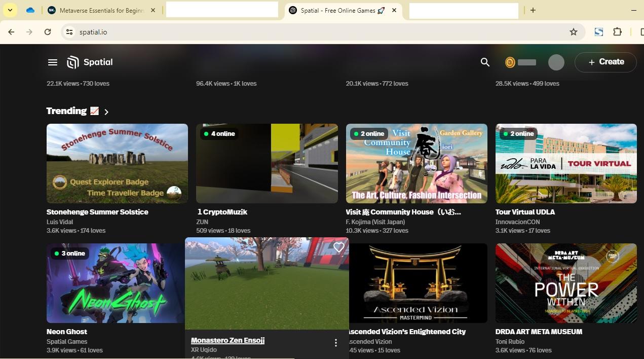The height and width of the screenshot is (359, 644).
Task: Open the tab search dropdown arrow
Action: pos(10,10)
